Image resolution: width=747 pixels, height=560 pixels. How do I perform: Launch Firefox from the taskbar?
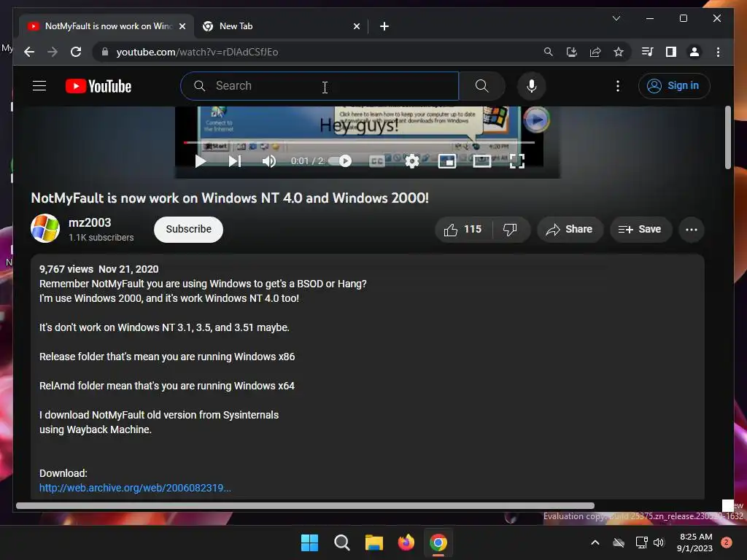click(x=406, y=542)
